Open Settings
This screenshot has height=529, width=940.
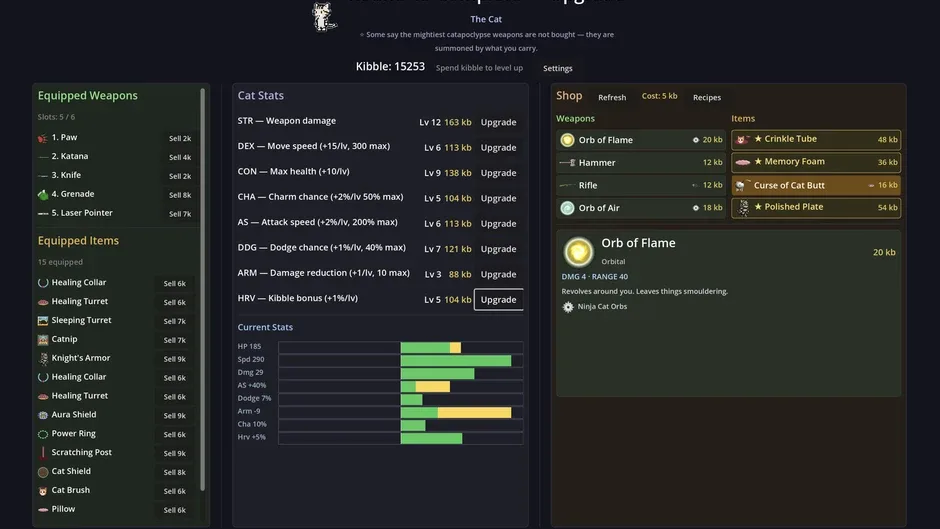point(558,68)
